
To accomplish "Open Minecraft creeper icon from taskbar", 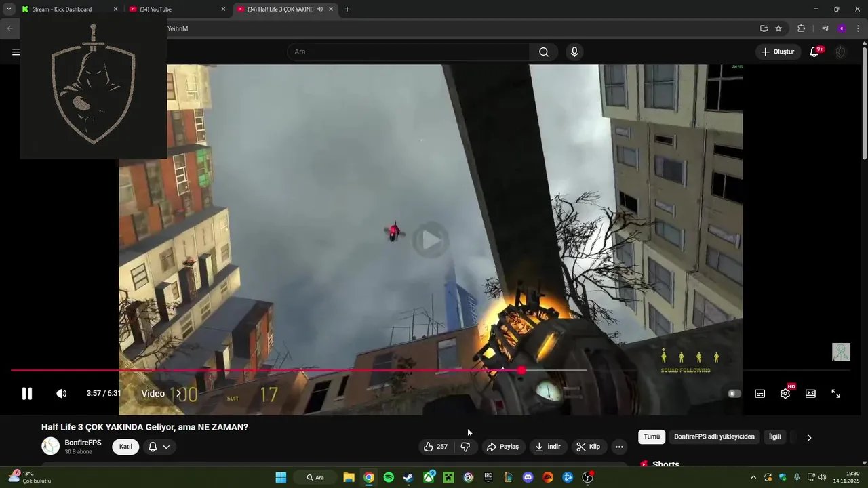I will (x=448, y=477).
